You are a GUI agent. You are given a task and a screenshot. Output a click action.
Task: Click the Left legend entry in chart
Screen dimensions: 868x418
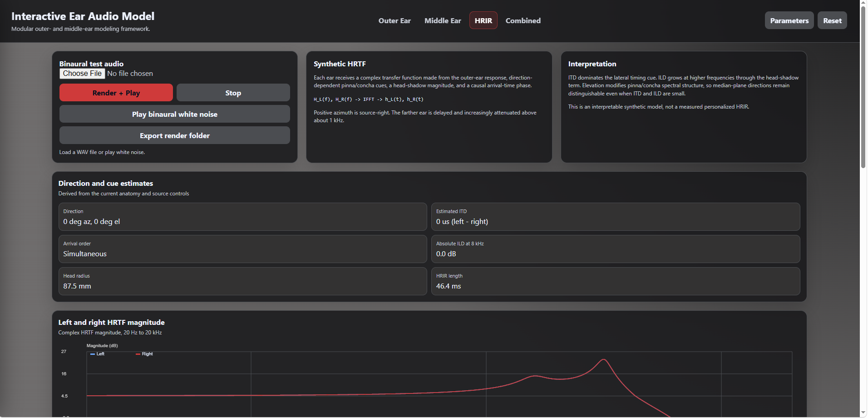coord(97,354)
